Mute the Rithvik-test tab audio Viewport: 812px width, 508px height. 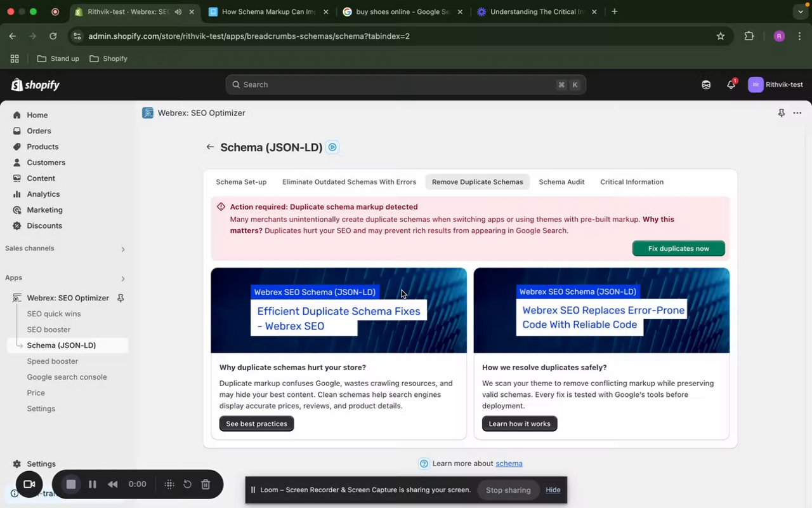178,11
